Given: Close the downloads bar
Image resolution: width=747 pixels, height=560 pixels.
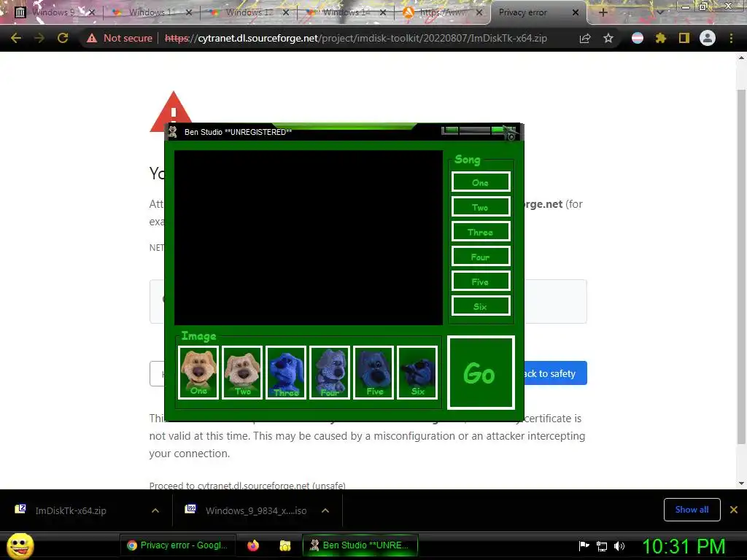Looking at the screenshot, I should tap(734, 510).
